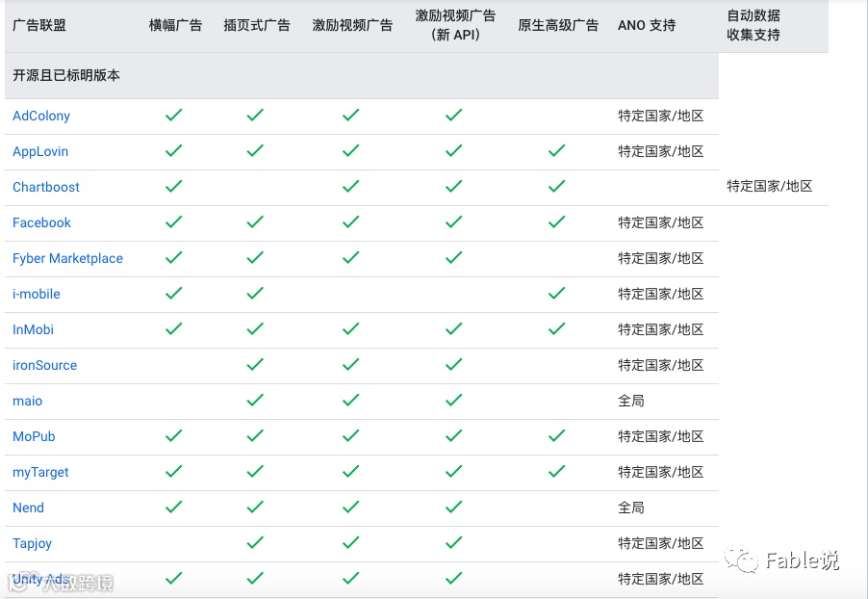Open the ironSource ad network link
The height and width of the screenshot is (599, 868).
[44, 365]
